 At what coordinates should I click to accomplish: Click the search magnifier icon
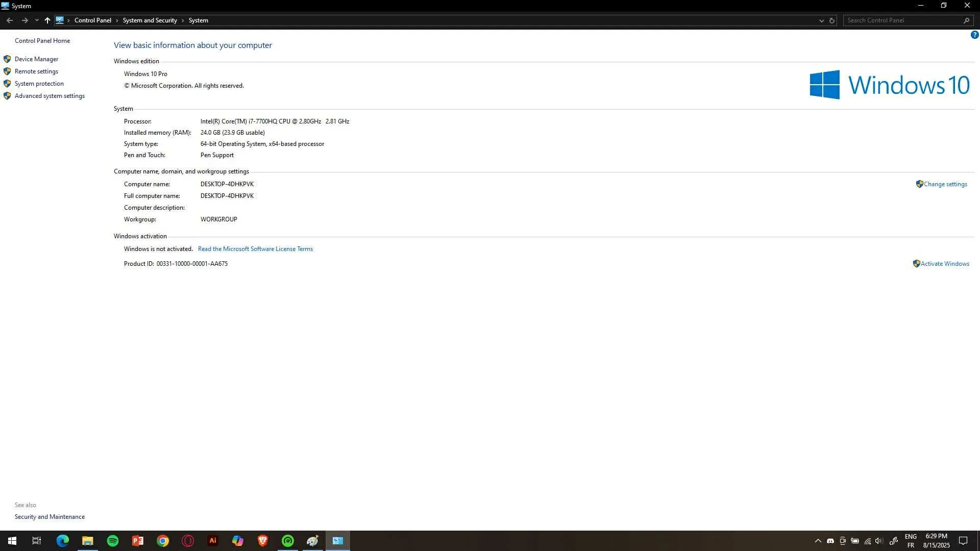[x=966, y=20]
